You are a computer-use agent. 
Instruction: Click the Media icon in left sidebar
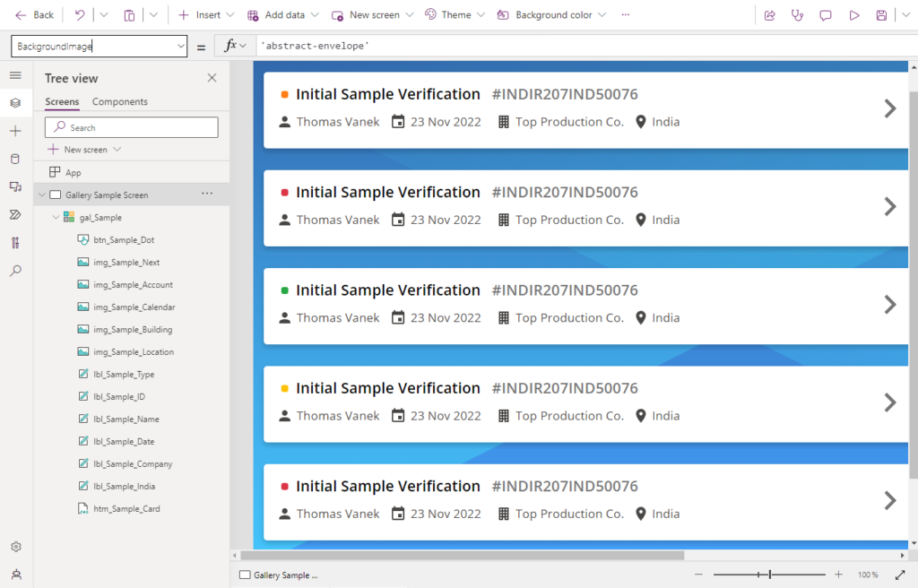coord(15,186)
